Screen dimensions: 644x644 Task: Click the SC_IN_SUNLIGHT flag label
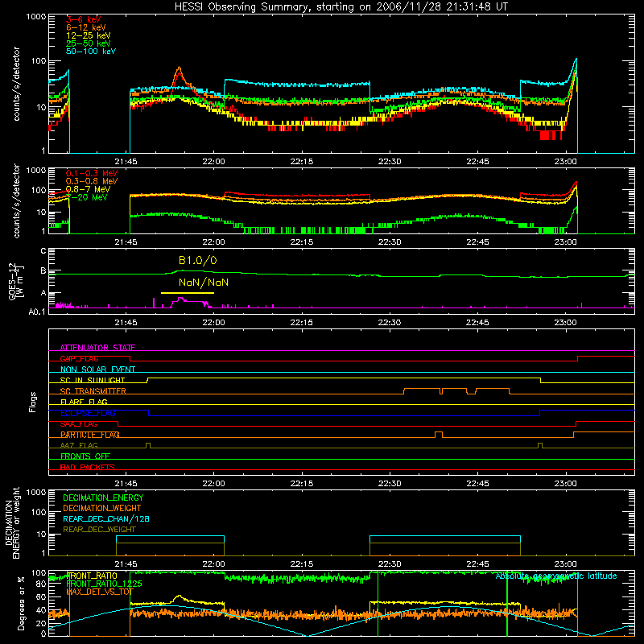(x=93, y=380)
